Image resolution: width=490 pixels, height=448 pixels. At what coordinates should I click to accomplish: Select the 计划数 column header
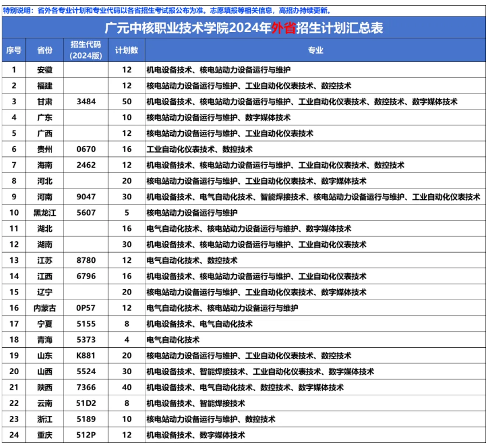[x=127, y=50]
